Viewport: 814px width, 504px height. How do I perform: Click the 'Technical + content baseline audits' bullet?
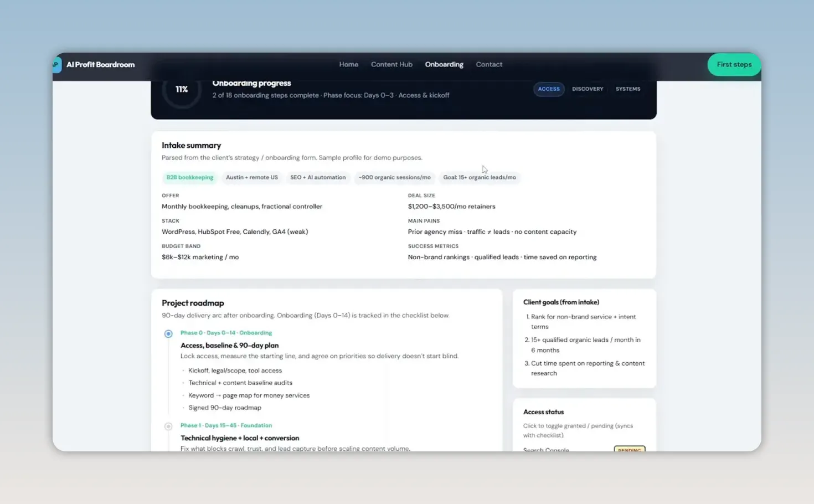[x=240, y=383]
